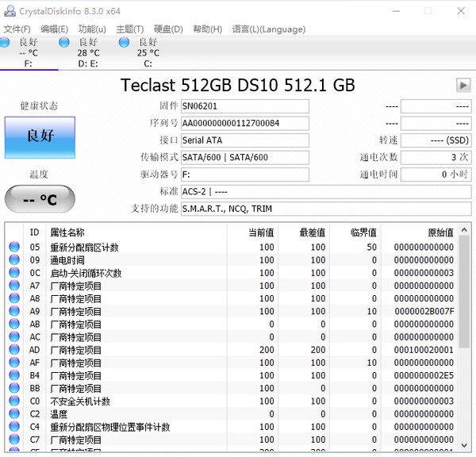The height and width of the screenshot is (457, 476).
Task: Click the status icon for attribute AC
Action: pyautogui.click(x=14, y=336)
